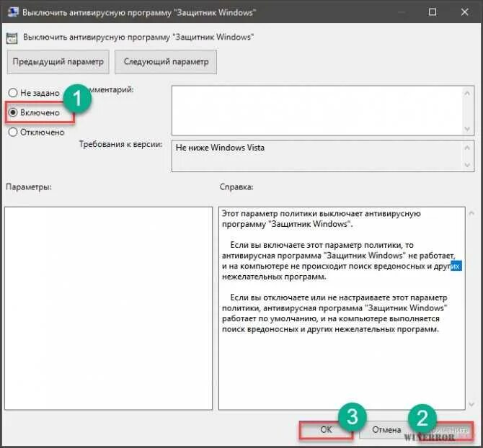Click the comment box scroll down arrow
Image resolution: width=483 pixels, height=448 pixels.
[467, 129]
